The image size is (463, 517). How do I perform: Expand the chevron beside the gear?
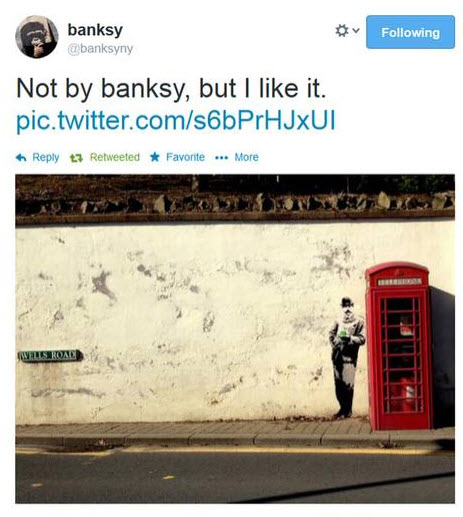tap(356, 31)
